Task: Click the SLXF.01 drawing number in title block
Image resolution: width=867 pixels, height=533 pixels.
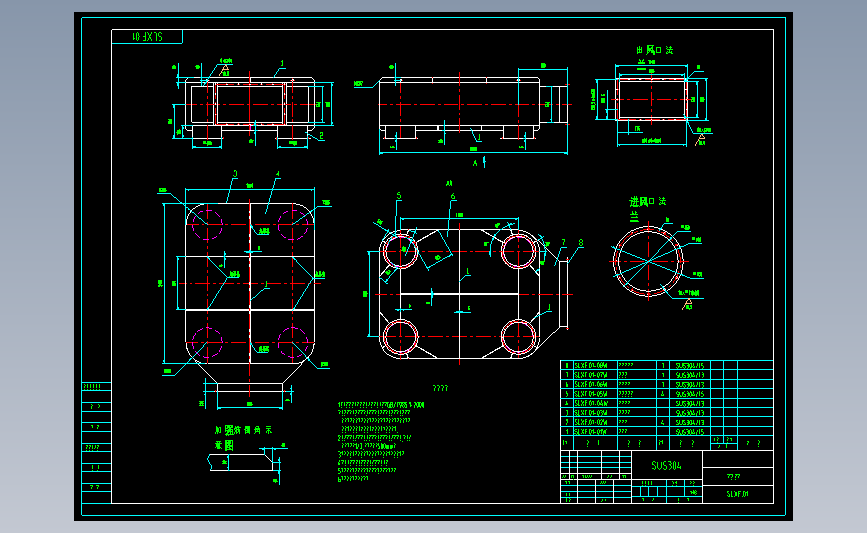Action: pos(738,494)
